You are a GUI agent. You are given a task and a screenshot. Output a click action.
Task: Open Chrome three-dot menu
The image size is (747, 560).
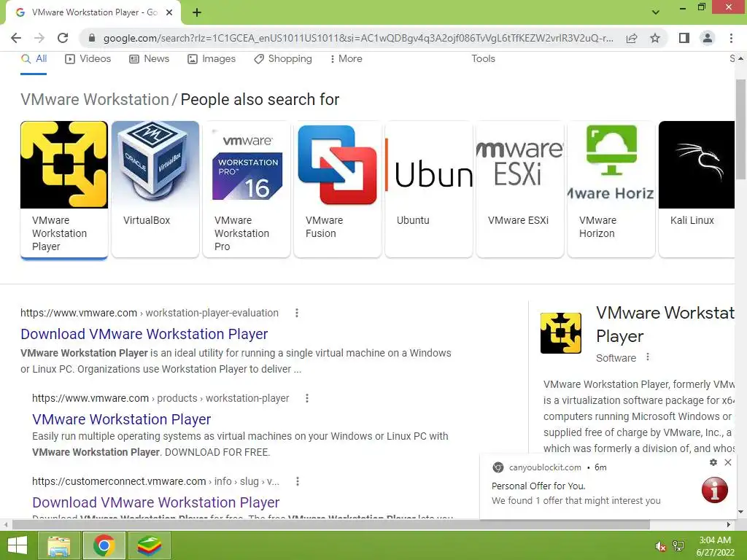tap(731, 38)
